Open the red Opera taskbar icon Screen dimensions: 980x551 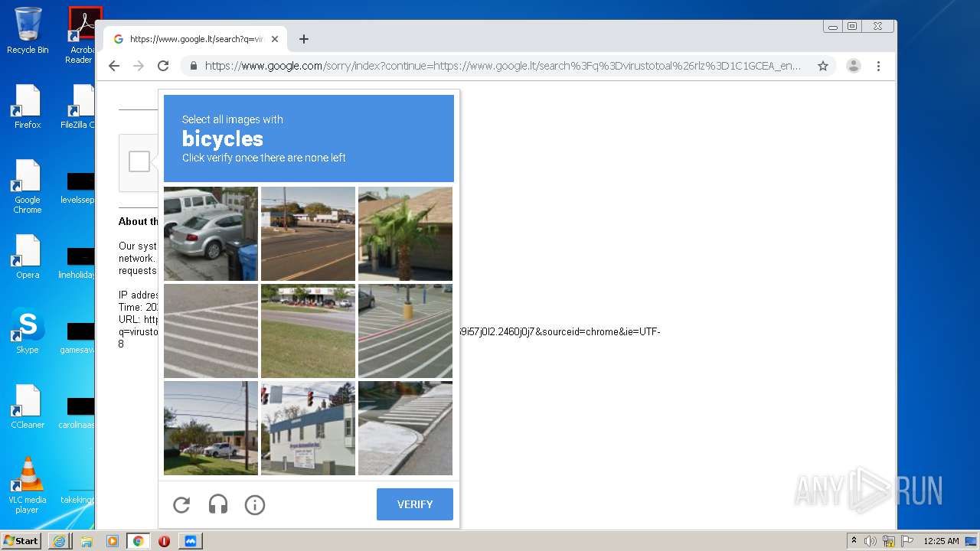(x=164, y=541)
